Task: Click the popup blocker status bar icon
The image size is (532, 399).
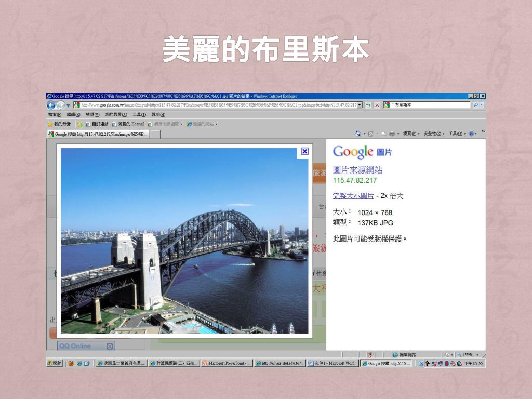Action: pyautogui.click(x=370, y=355)
